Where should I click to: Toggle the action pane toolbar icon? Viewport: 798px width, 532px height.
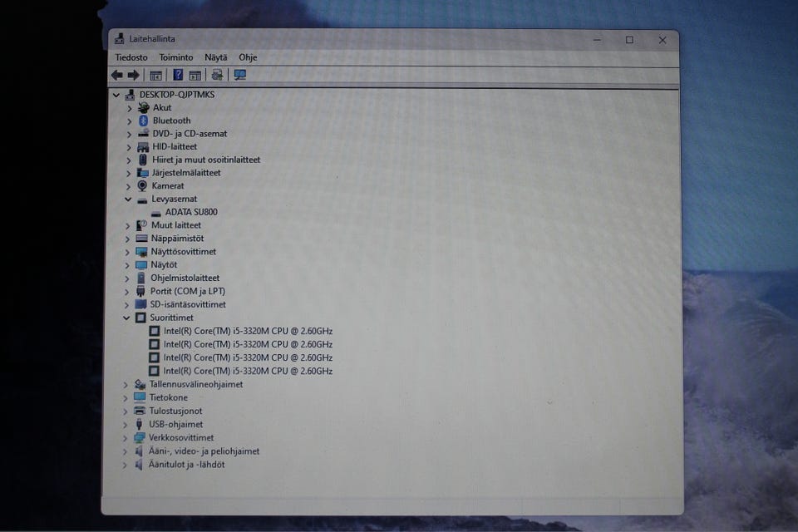coord(195,76)
